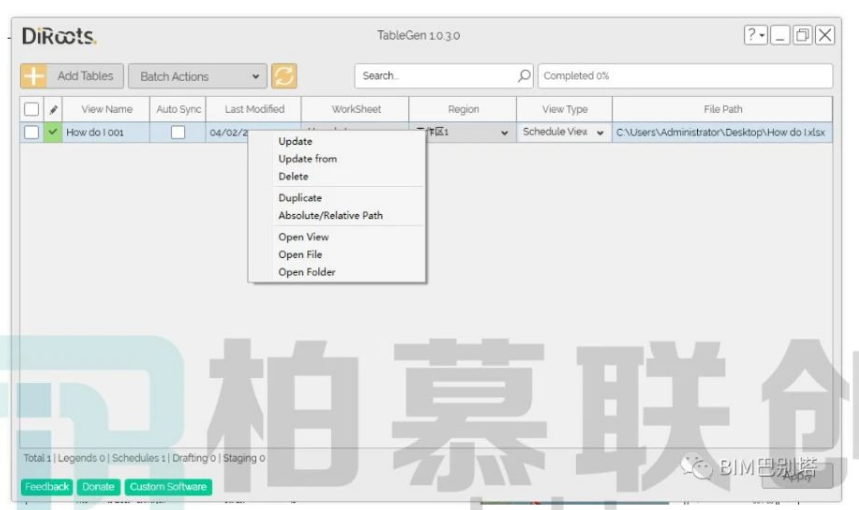This screenshot has width=859, height=510.
Task: Select Open View from context menu
Action: 303,237
